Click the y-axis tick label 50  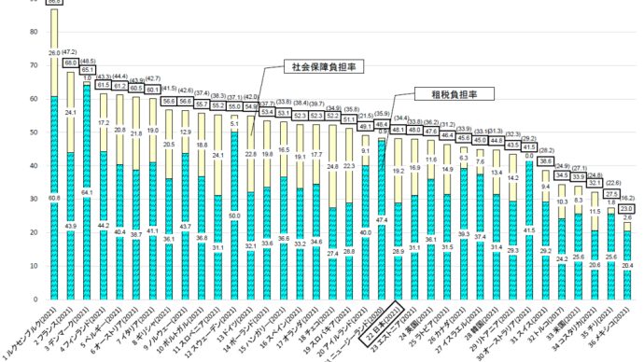(x=35, y=132)
